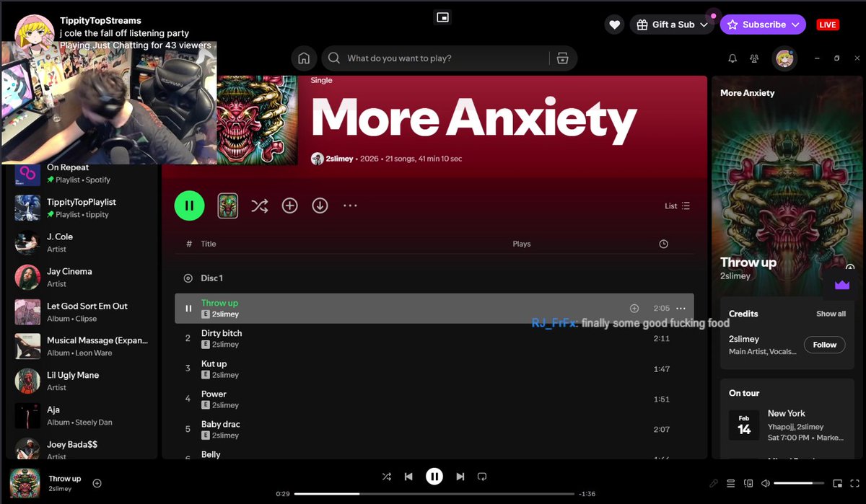Open the New York Feb 14 tour date
866x504 pixels.
(x=787, y=425)
